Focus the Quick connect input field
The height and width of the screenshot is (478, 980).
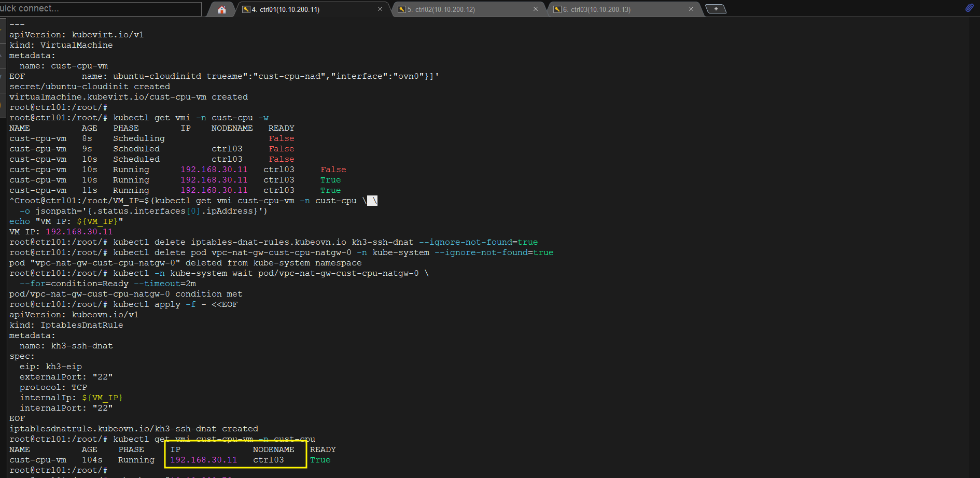coord(101,9)
